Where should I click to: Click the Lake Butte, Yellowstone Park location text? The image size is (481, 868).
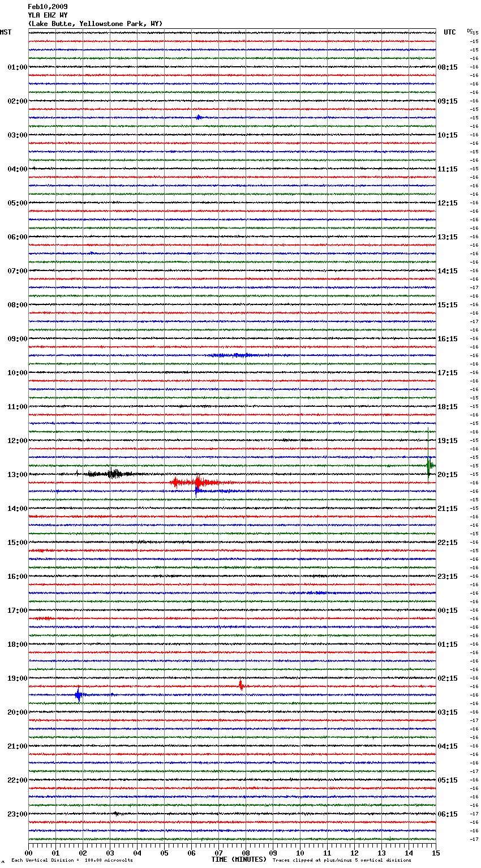(95, 24)
